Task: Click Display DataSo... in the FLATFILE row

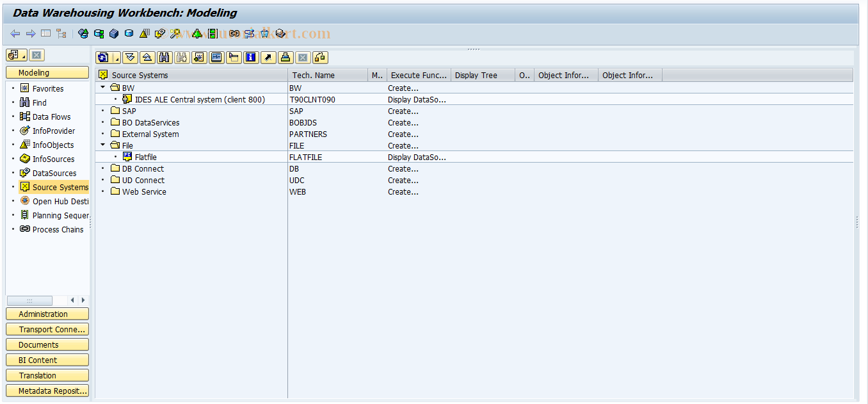Action: click(417, 157)
